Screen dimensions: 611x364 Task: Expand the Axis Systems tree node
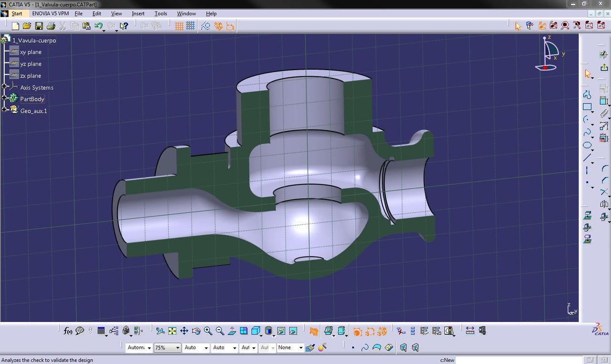coord(4,86)
